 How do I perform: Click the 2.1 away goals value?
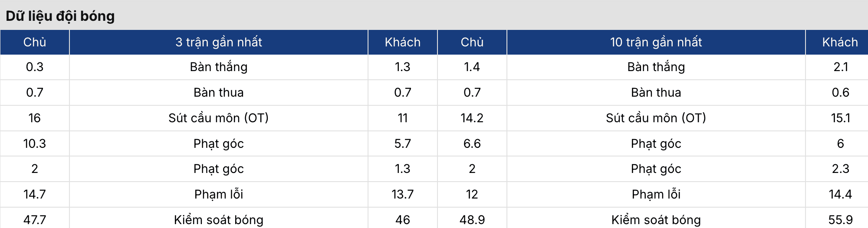point(840,67)
